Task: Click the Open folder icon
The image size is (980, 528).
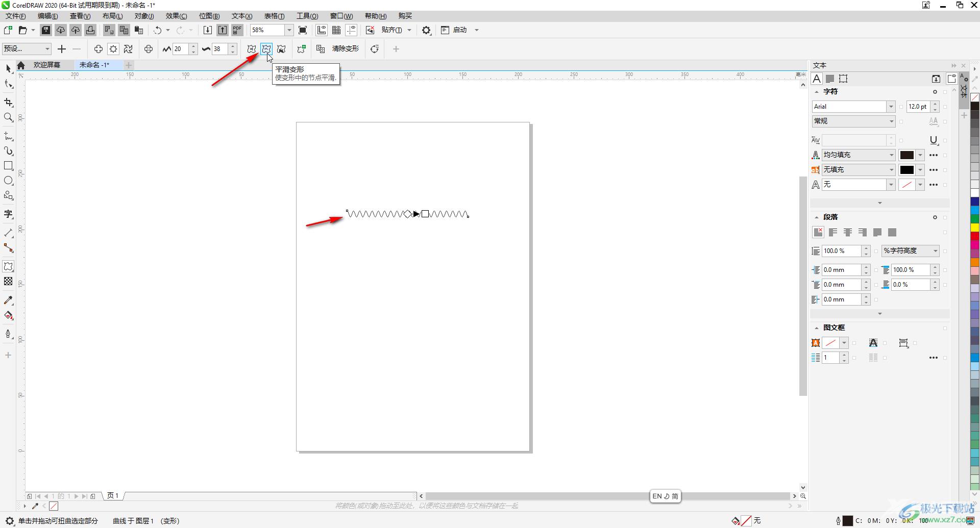Action: [x=22, y=30]
